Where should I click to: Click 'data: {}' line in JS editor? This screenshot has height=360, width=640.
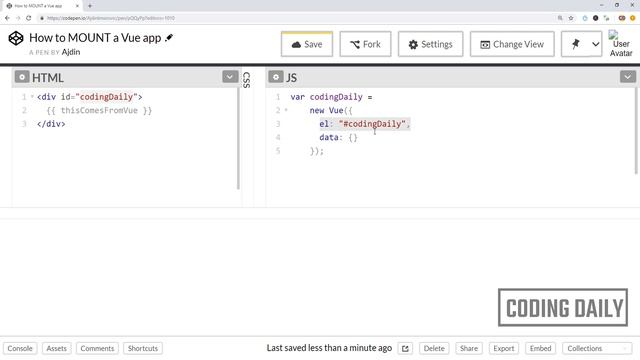coord(338,137)
